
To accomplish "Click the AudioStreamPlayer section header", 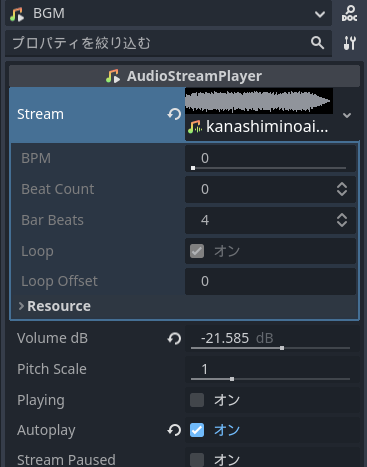I will coord(184,76).
